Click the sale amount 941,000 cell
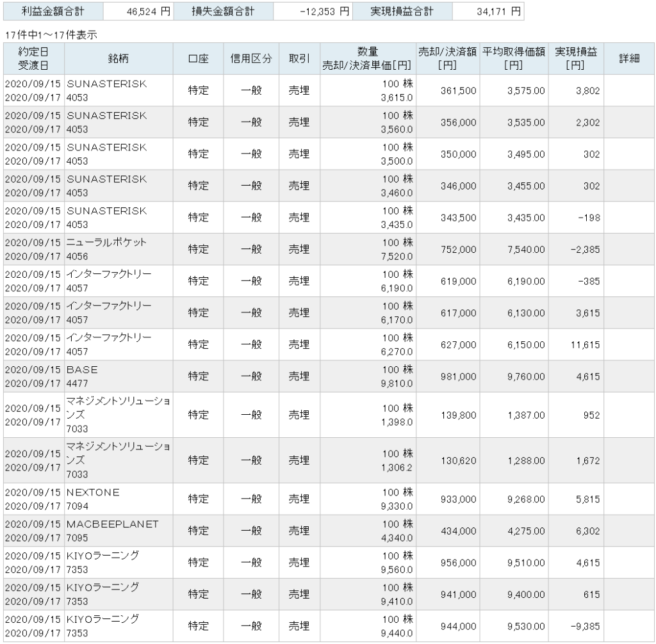Image resolution: width=656 pixels, height=644 pixels. click(x=448, y=594)
